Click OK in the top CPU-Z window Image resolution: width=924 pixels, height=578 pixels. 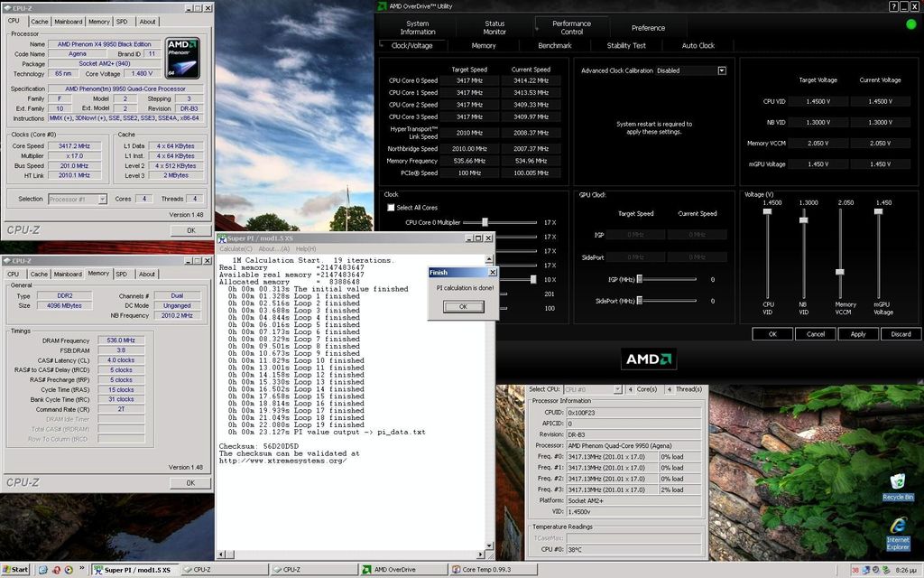191,230
